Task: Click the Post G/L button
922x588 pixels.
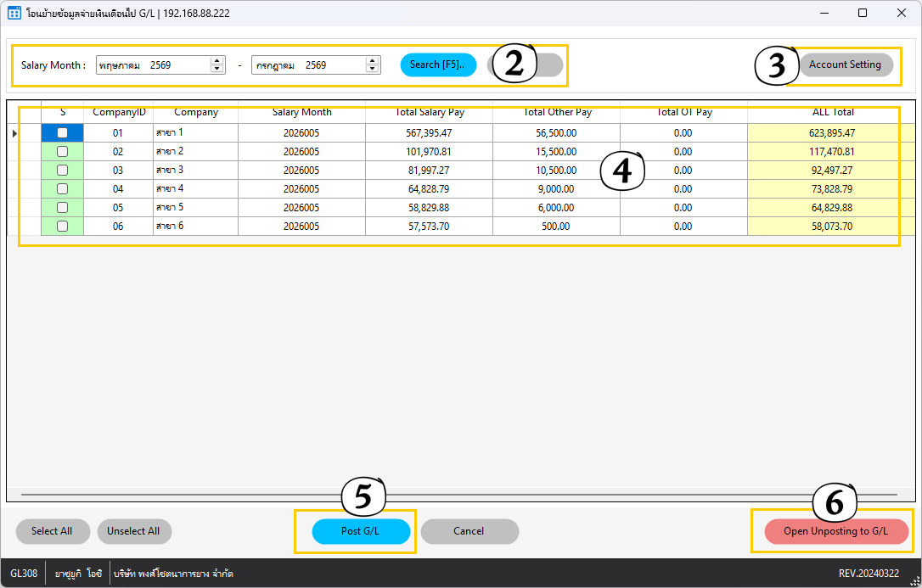Action: click(361, 531)
